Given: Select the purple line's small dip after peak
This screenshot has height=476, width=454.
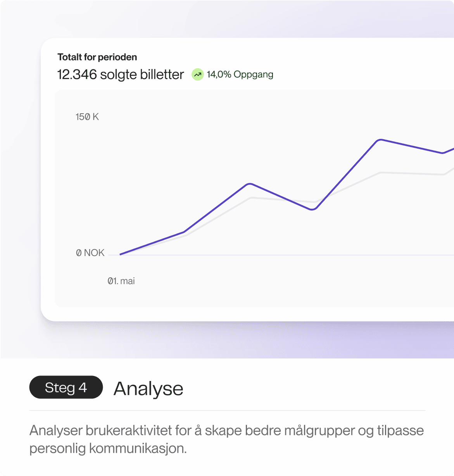Looking at the screenshot, I should click(442, 153).
